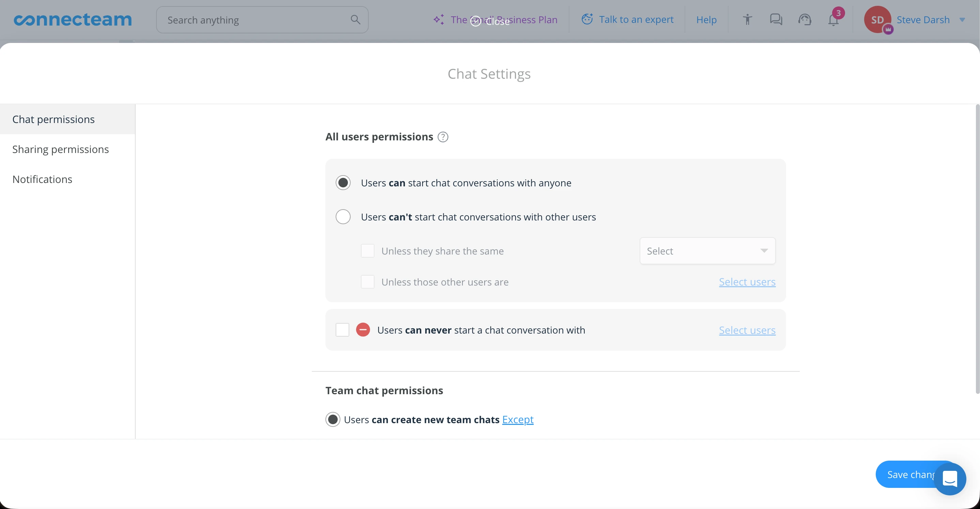
Task: Click the search magnifier icon
Action: [x=355, y=20]
